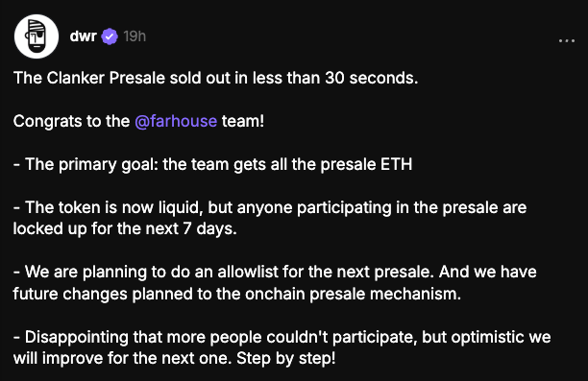The width and height of the screenshot is (588, 381).
Task: Click the 'onchain presale mechanism' phrase
Action: coord(354,294)
